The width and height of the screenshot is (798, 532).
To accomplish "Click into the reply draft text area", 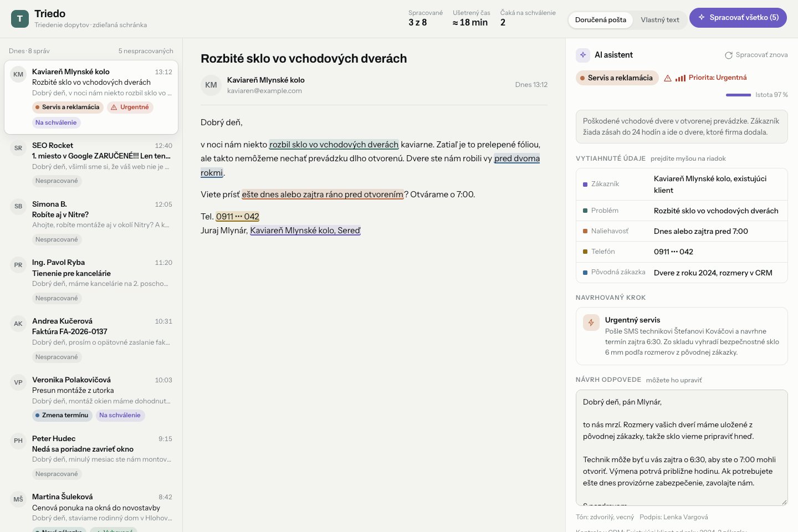I will [682, 448].
